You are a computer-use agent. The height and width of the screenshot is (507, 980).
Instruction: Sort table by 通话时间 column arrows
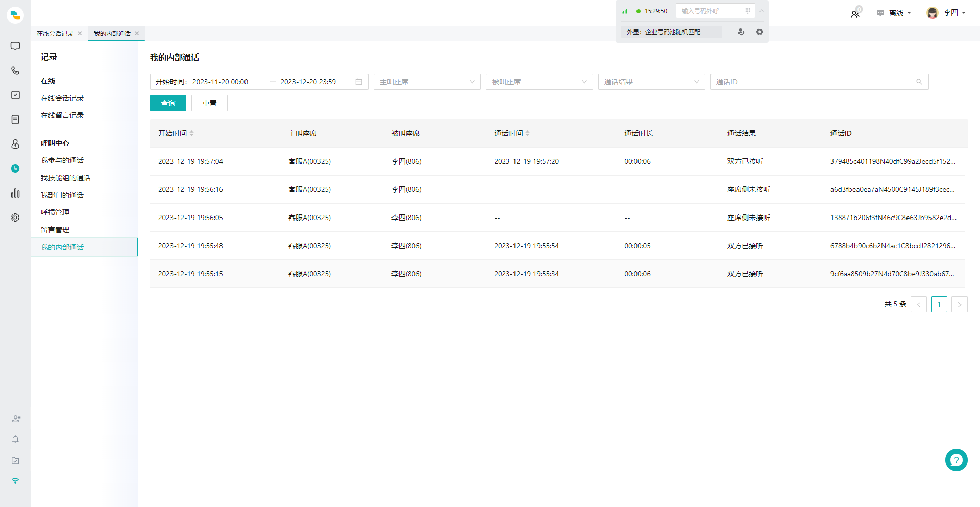(x=528, y=133)
